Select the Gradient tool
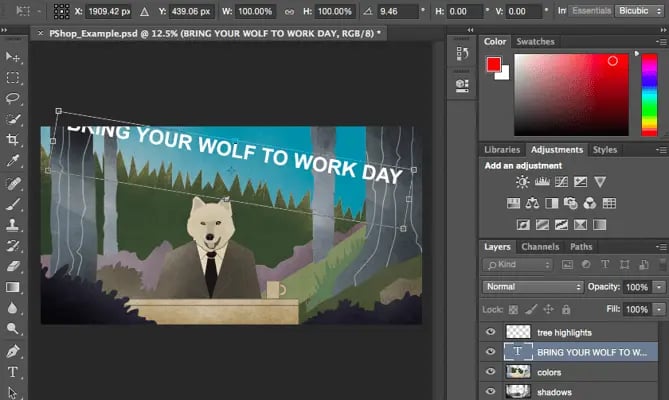Screen dimensions: 669x400 click(13, 287)
